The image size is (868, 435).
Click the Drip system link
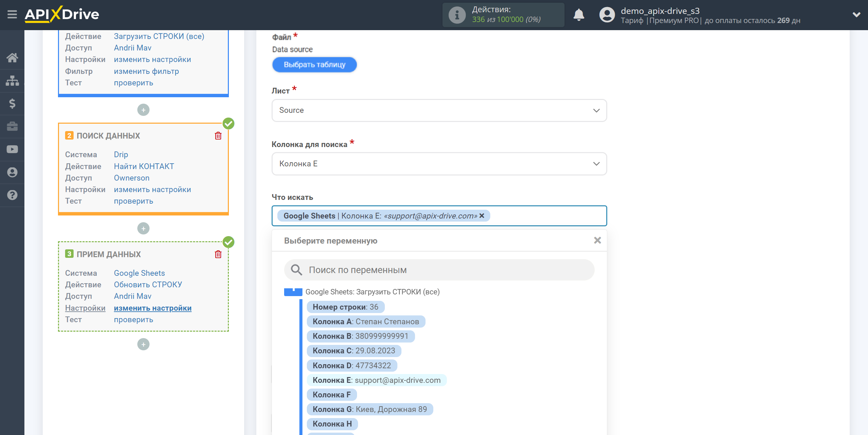click(121, 154)
